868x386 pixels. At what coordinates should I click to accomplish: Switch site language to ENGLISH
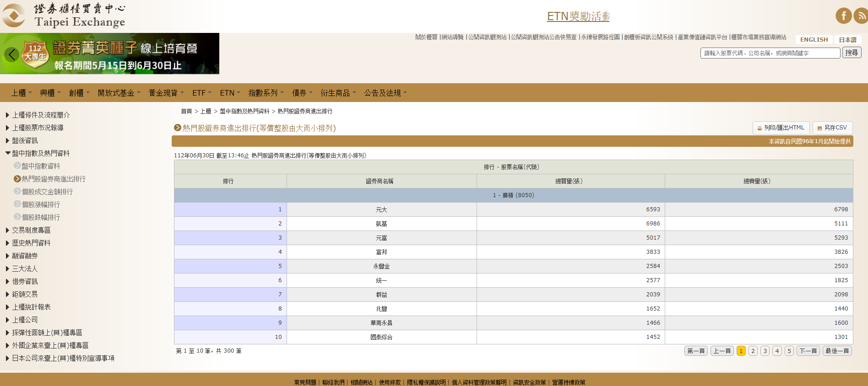click(814, 40)
